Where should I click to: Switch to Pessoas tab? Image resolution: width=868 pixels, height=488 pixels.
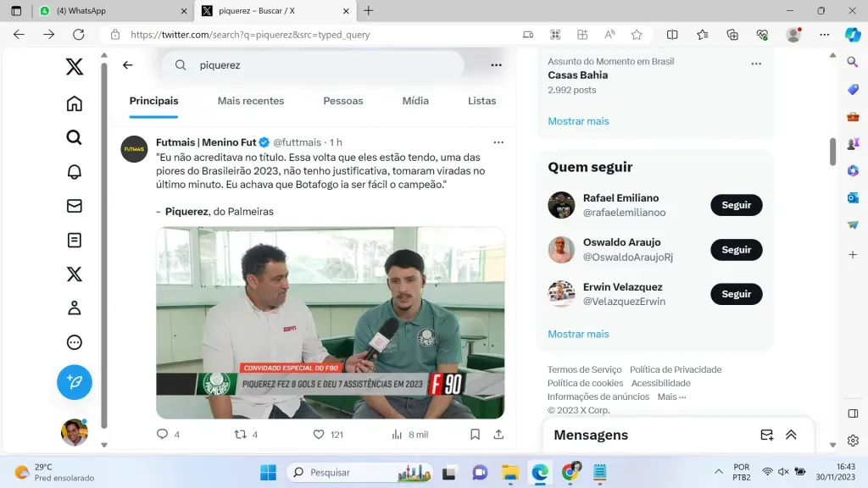343,101
